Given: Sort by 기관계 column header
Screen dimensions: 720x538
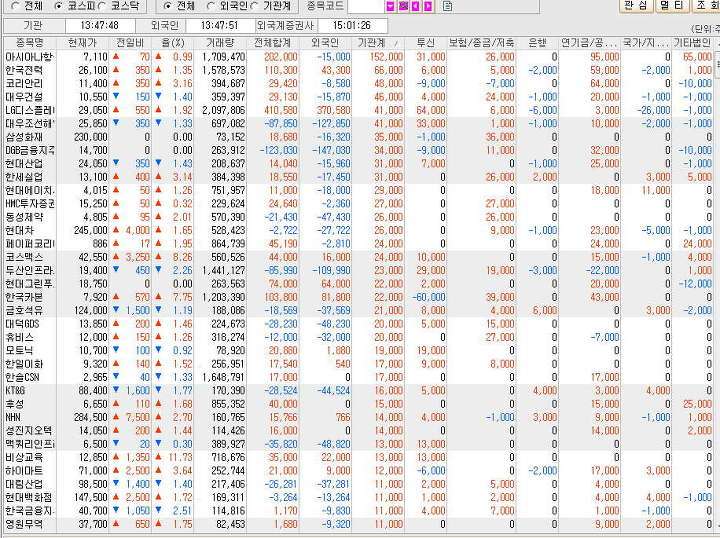Looking at the screenshot, I should (x=378, y=43).
